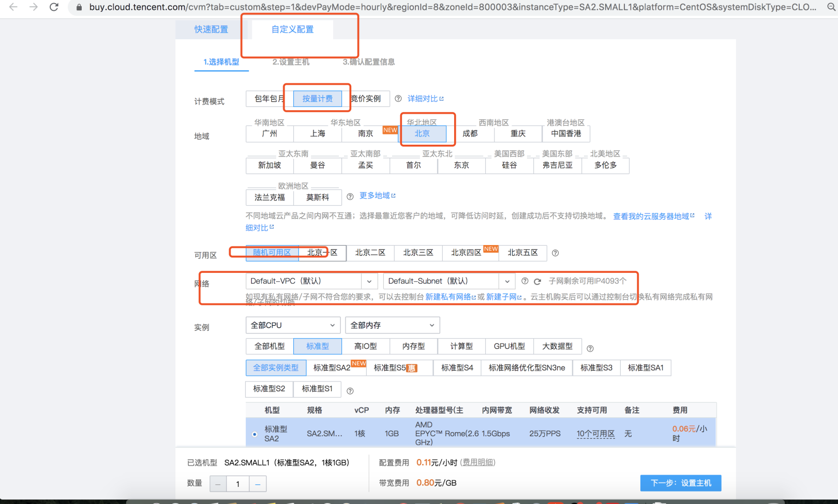Open the 新建私有网络 link
The image size is (838, 504).
[450, 297]
